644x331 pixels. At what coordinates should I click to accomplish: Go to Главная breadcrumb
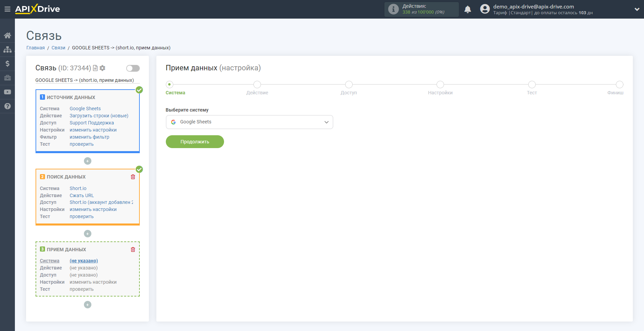pos(36,48)
